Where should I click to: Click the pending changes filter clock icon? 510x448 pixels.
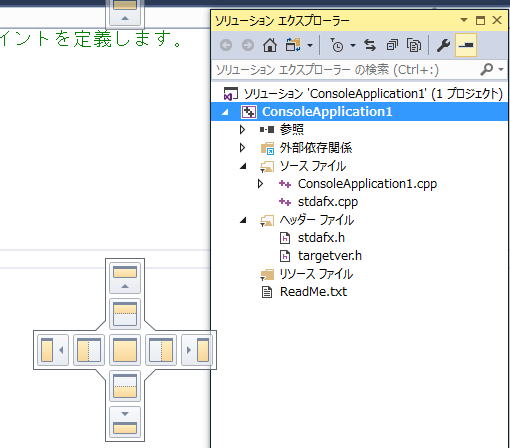337,45
